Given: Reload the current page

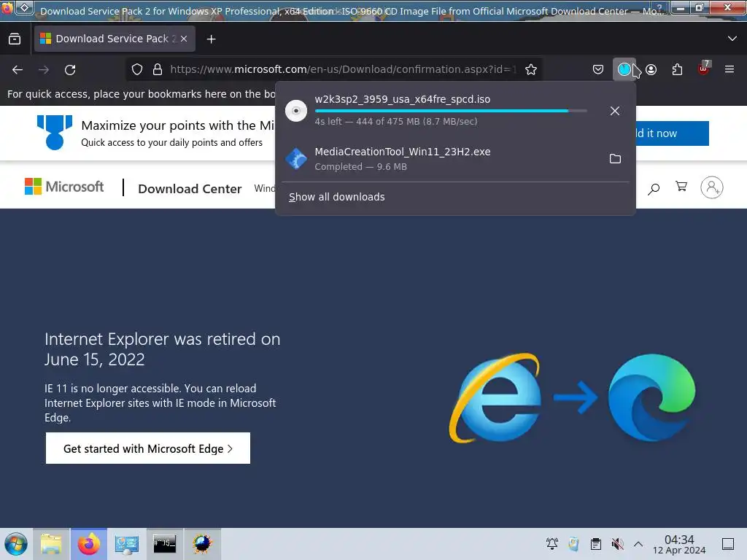Looking at the screenshot, I should 70,69.
